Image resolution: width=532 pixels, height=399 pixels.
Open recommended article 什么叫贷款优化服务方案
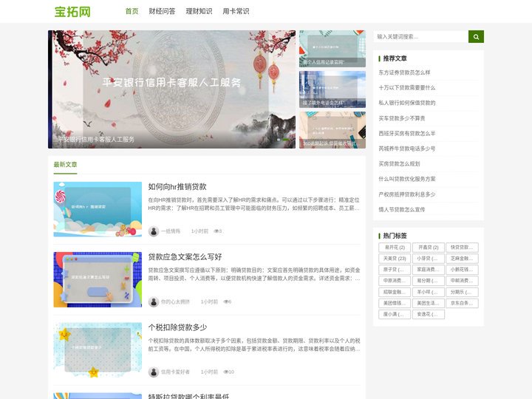[407, 179]
